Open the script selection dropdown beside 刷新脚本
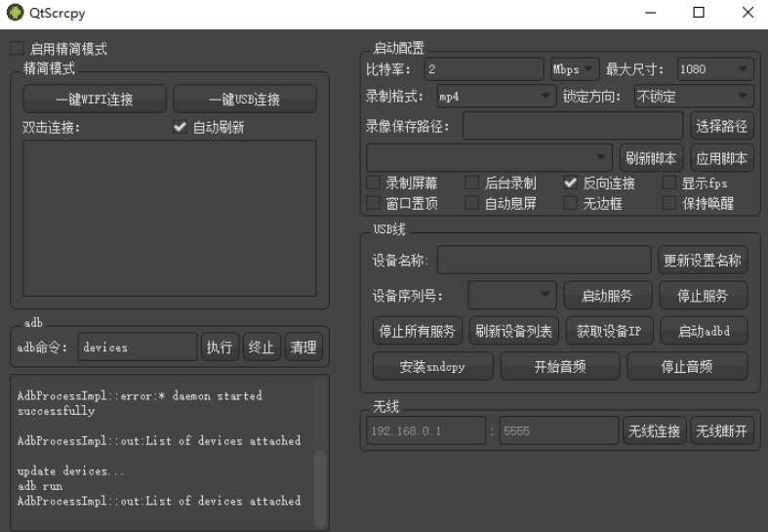Screen dimensions: 768x532 coord(489,158)
